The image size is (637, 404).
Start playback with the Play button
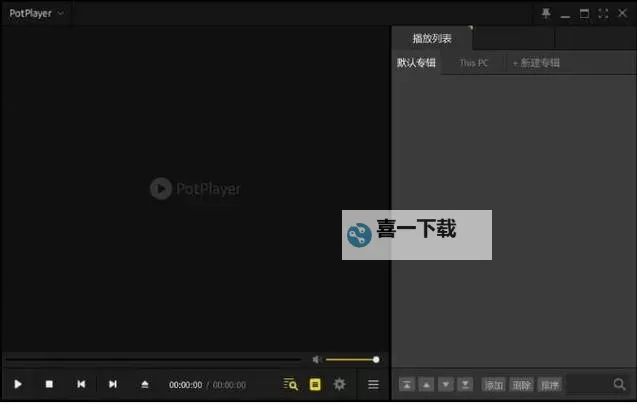coord(17,384)
